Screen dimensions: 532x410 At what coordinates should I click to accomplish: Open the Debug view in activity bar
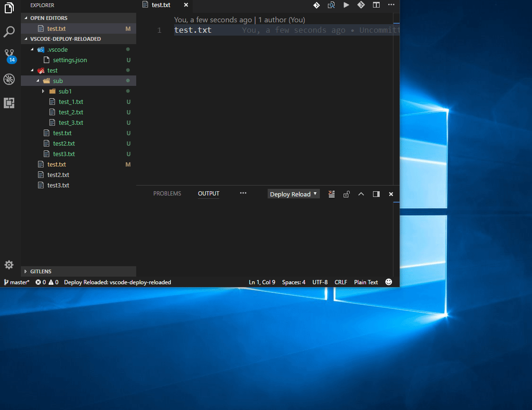pos(9,79)
